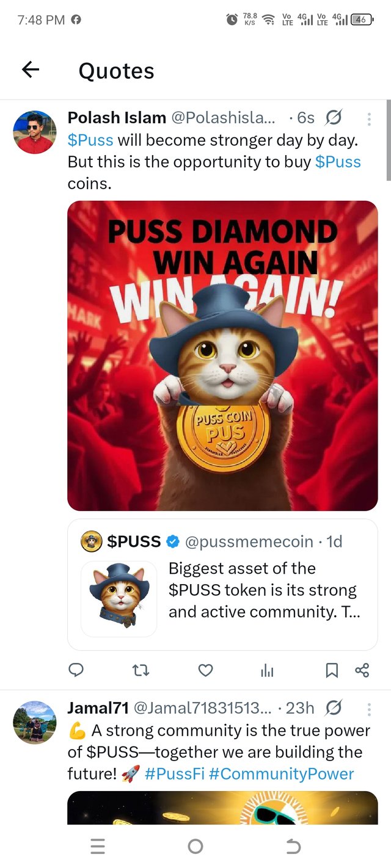The width and height of the screenshot is (391, 868).
Task: Go back using the arrow icon
Action: pos(31,70)
